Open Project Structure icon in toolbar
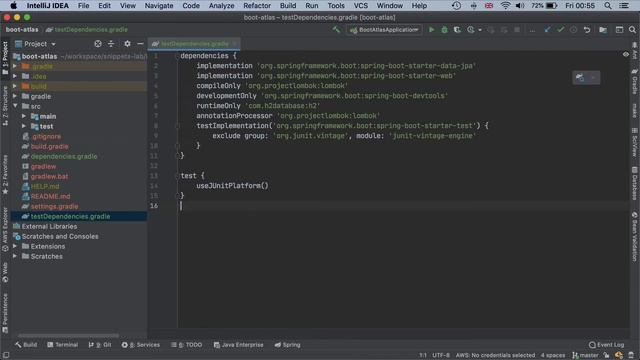Image resolution: width=640 pixels, height=360 pixels. pyautogui.click(x=603, y=30)
